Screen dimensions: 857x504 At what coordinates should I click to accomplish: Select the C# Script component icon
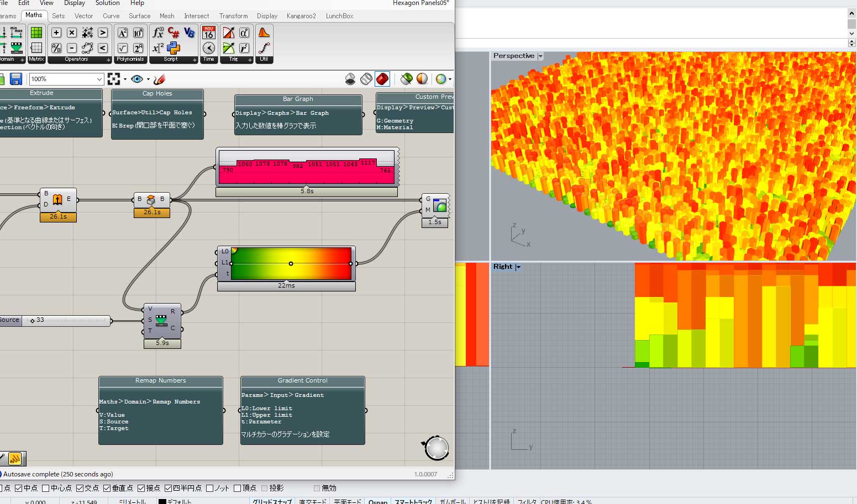click(x=173, y=33)
